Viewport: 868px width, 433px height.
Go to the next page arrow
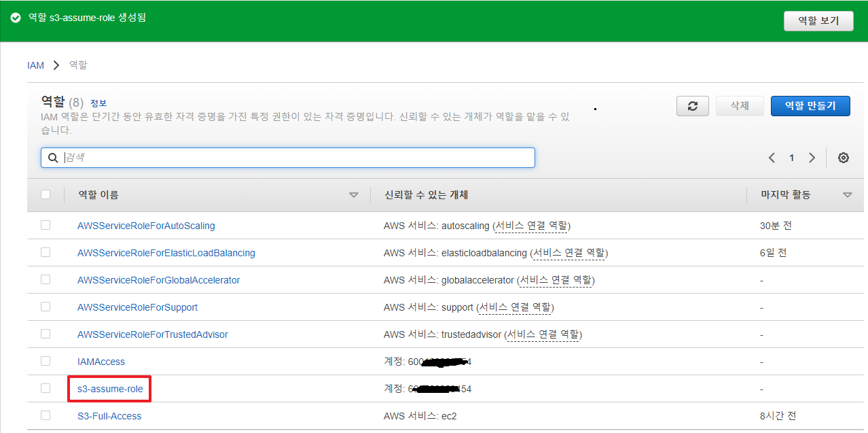812,158
